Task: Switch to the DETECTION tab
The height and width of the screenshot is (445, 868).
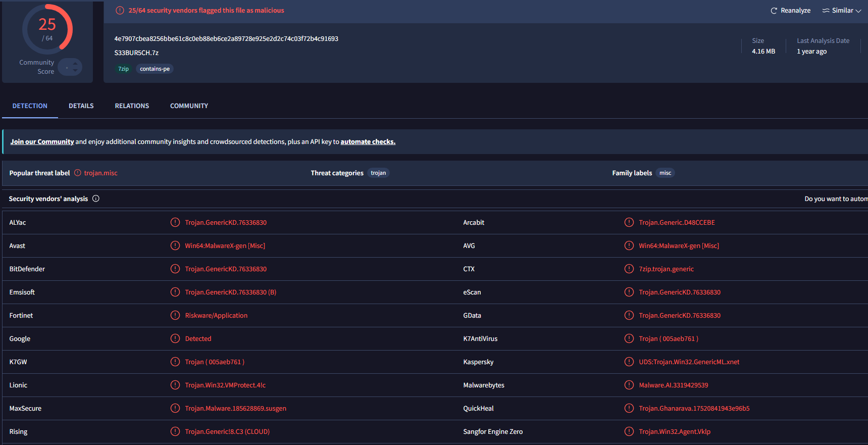Action: (30, 106)
